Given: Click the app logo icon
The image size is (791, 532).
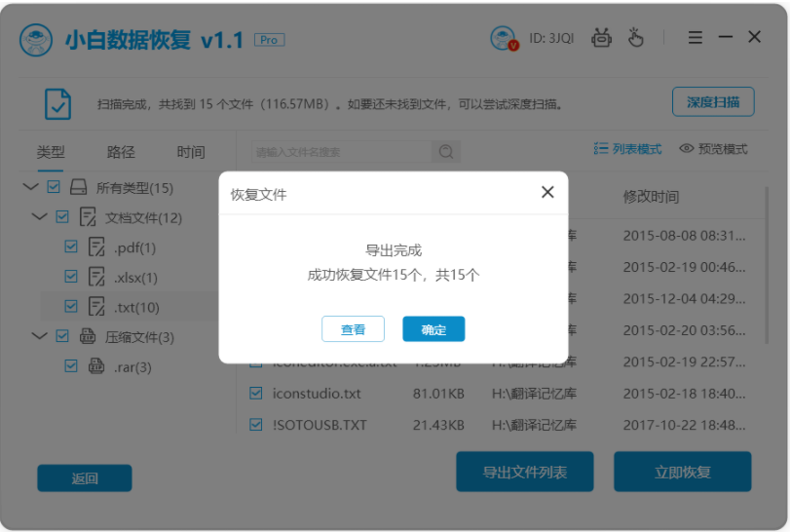Looking at the screenshot, I should [36, 40].
